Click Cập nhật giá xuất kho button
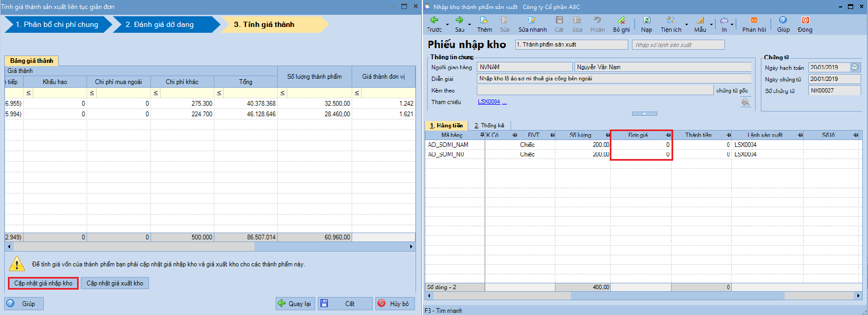This screenshot has width=868, height=315. [x=115, y=283]
